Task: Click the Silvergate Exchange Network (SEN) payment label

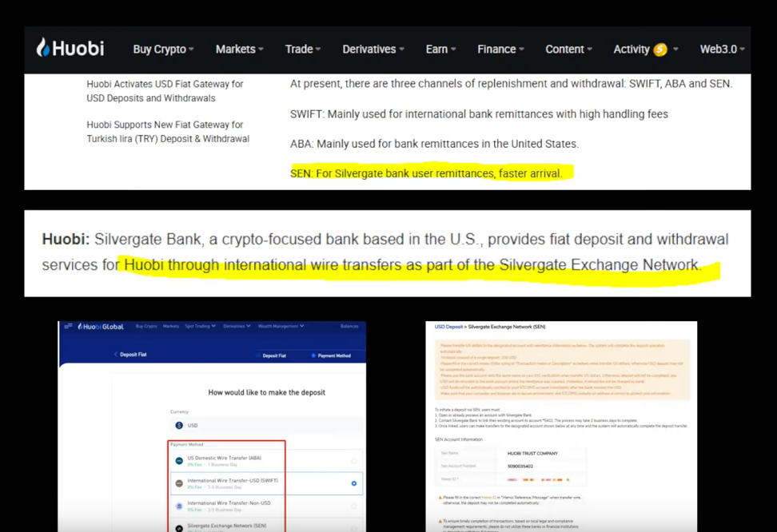Action: pyautogui.click(x=227, y=526)
